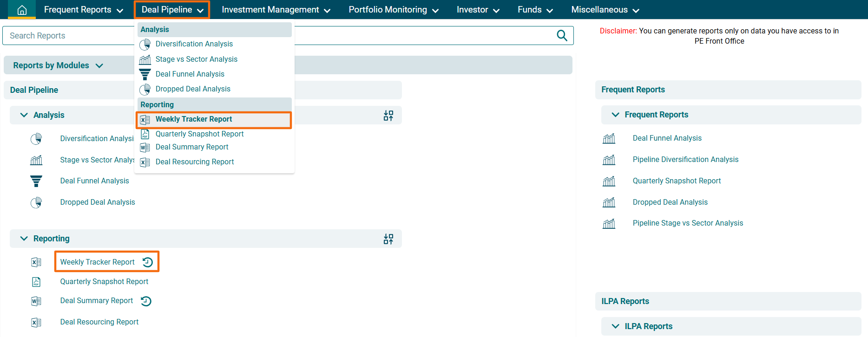Click the sort icon in Reporting section
Screen dimensions: 868x337
coord(388,239)
